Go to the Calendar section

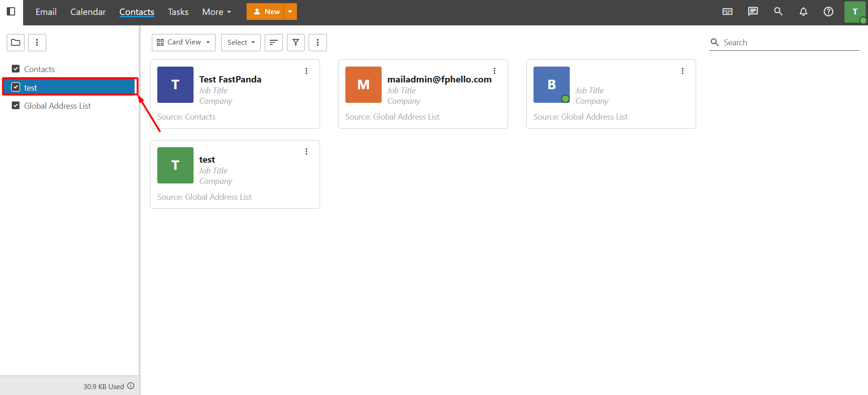point(88,12)
